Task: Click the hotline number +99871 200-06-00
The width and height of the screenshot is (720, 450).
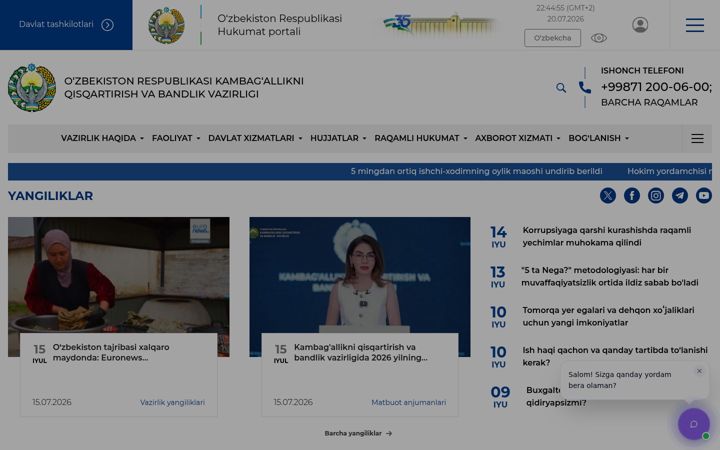Action: tap(655, 87)
